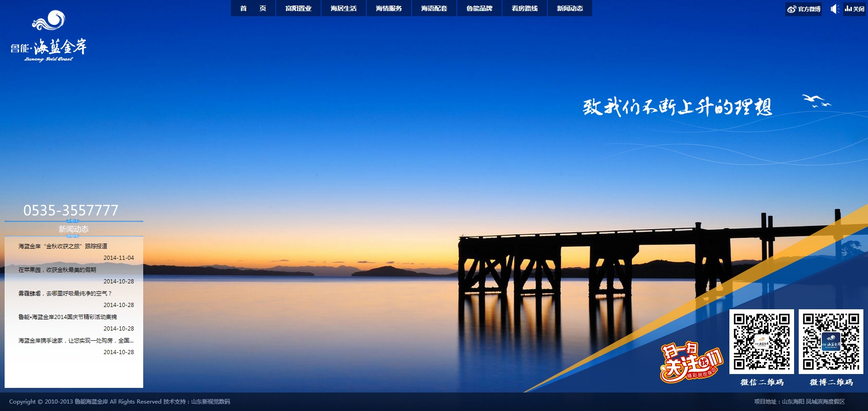Click the 扫一扫关注我们 badge

click(691, 363)
